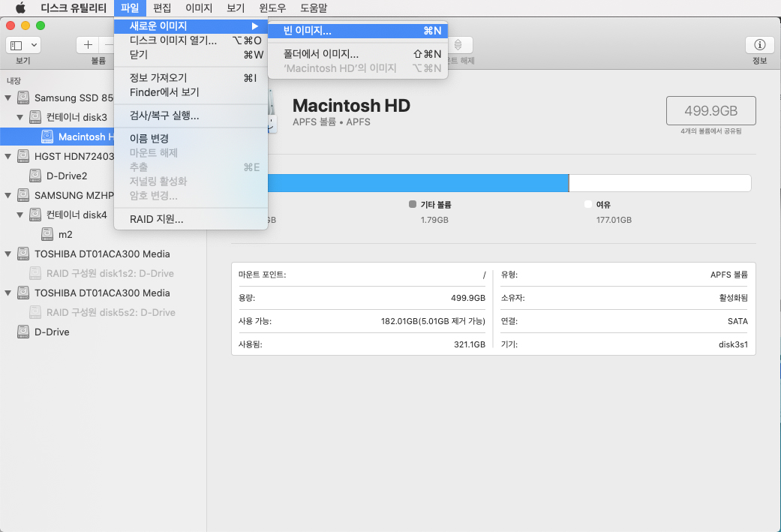Viewport: 781px width, 532px height.
Task: Choose 디스크 이미지 열기... menu item
Action: coord(191,41)
